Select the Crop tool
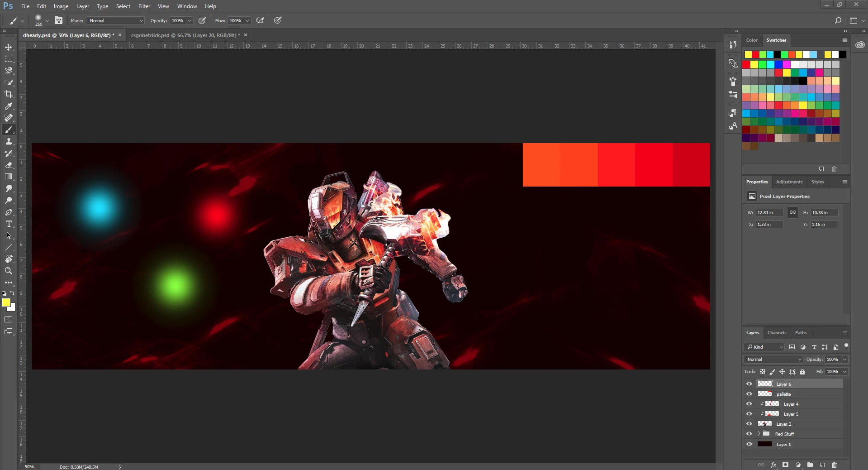 [9, 94]
